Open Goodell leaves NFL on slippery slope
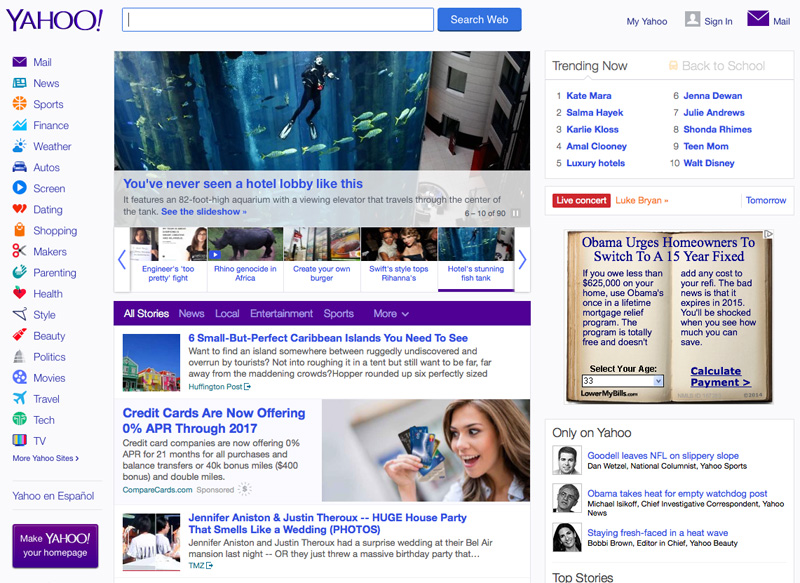Image resolution: width=800 pixels, height=583 pixels. (663, 455)
